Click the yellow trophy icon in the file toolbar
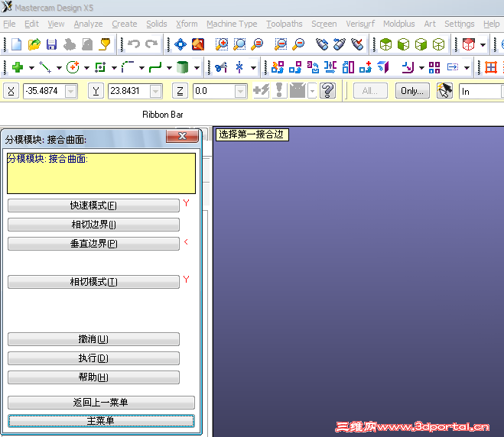 [x=105, y=44]
